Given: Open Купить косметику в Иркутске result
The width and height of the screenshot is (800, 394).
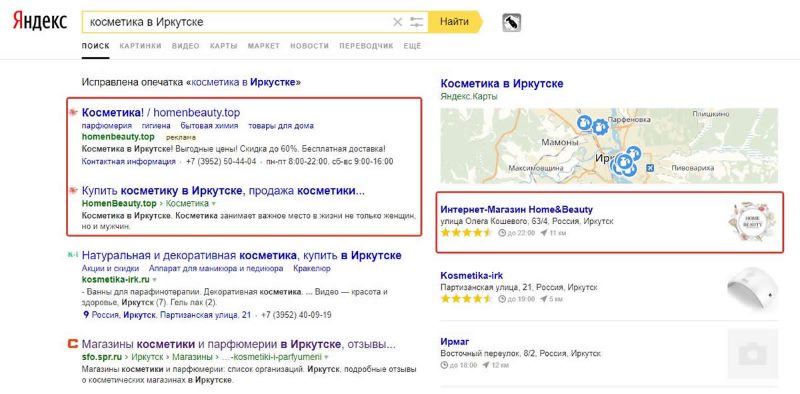Looking at the screenshot, I should pos(223,191).
